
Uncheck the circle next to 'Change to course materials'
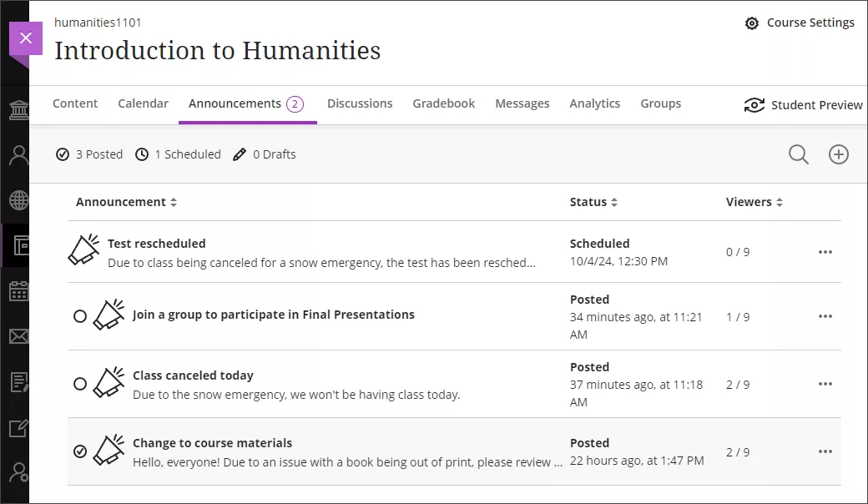80,451
